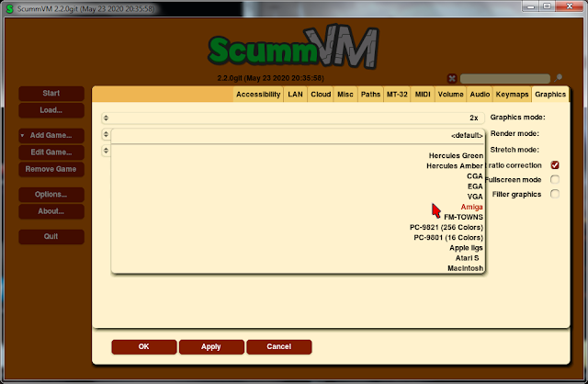Viewport: 588px width, 384px height.
Task: Click the Graphics mode: label
Action: pyautogui.click(x=517, y=118)
